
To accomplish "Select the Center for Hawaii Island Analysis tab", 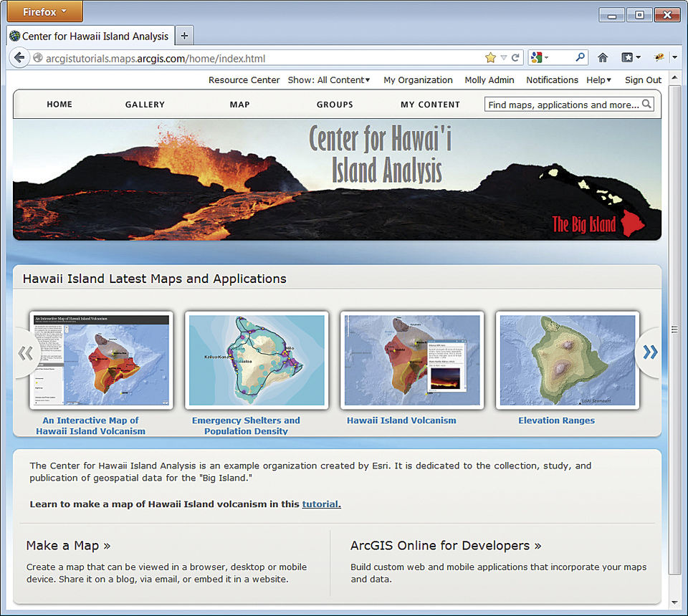I will pyautogui.click(x=91, y=36).
